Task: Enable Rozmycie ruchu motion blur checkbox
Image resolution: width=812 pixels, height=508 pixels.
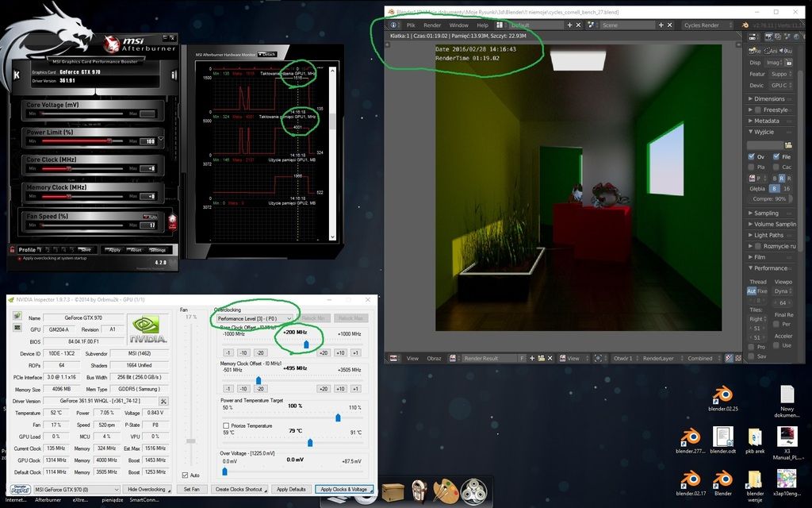Action: [x=758, y=246]
